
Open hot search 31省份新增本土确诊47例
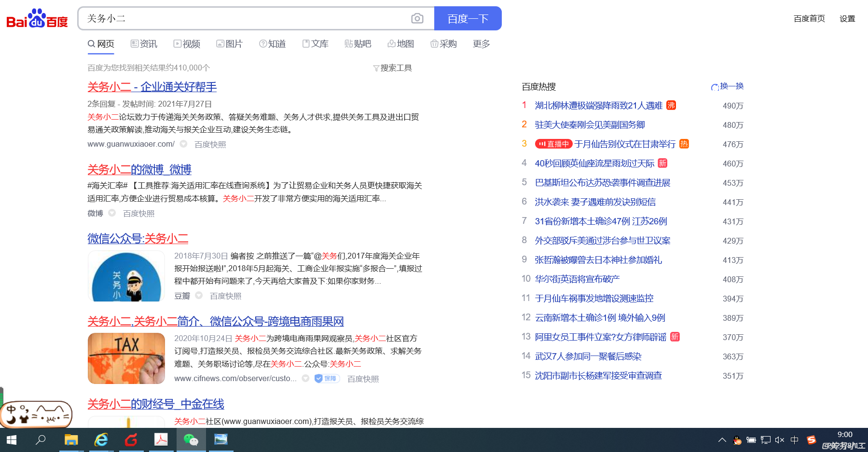pyautogui.click(x=601, y=221)
